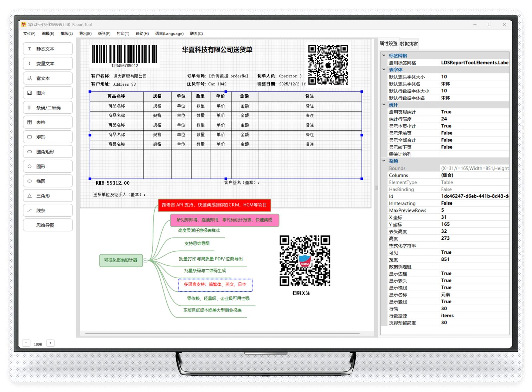Pick the triangle (三角形) shape tool
Screen dimensions: 532x392
[48, 196]
